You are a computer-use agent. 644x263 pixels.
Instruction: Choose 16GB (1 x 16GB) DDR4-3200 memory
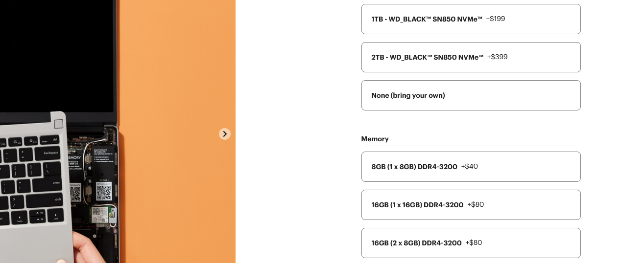coord(417,205)
